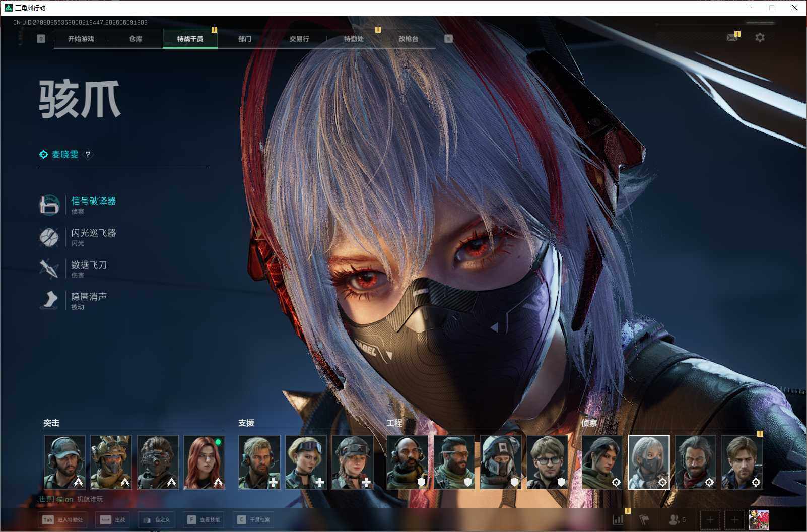Open the friends list icon showing 5
Image resolution: width=807 pixels, height=532 pixels.
677,519
